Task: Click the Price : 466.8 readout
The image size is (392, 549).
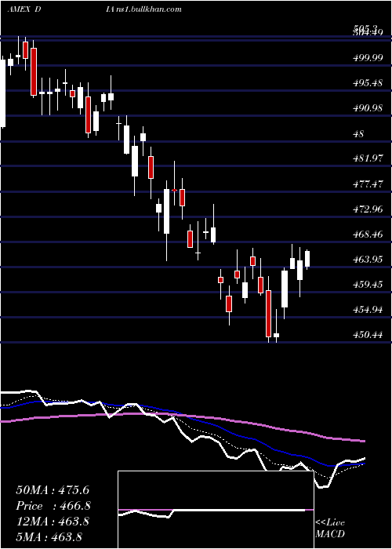Action: [53, 506]
